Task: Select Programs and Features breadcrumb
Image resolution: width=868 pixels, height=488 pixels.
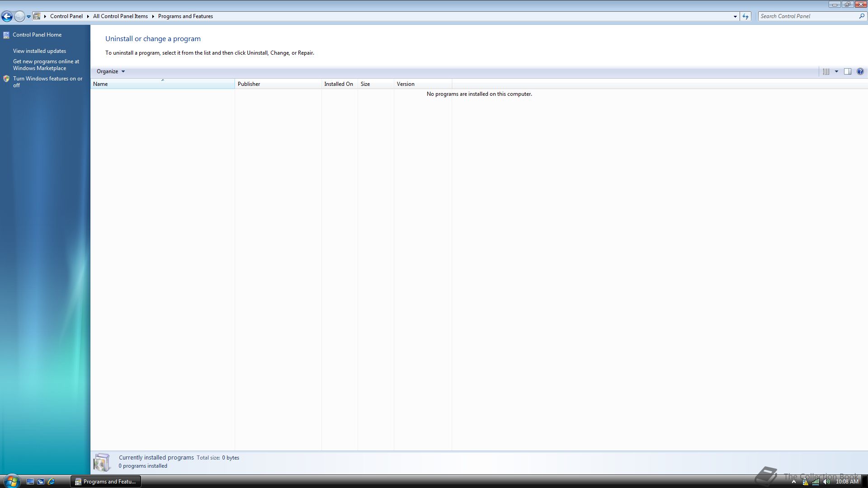Action: pyautogui.click(x=185, y=16)
